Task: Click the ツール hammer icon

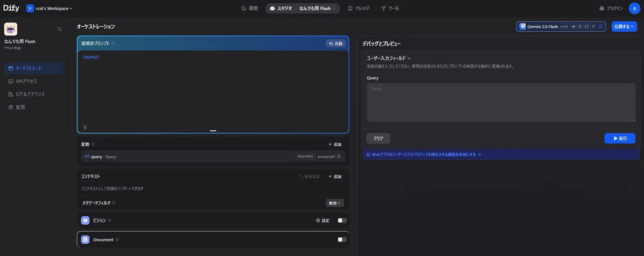Action: [x=383, y=9]
